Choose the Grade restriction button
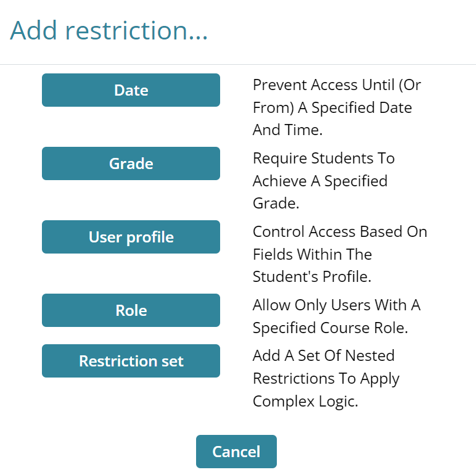476x475 pixels. [x=131, y=163]
